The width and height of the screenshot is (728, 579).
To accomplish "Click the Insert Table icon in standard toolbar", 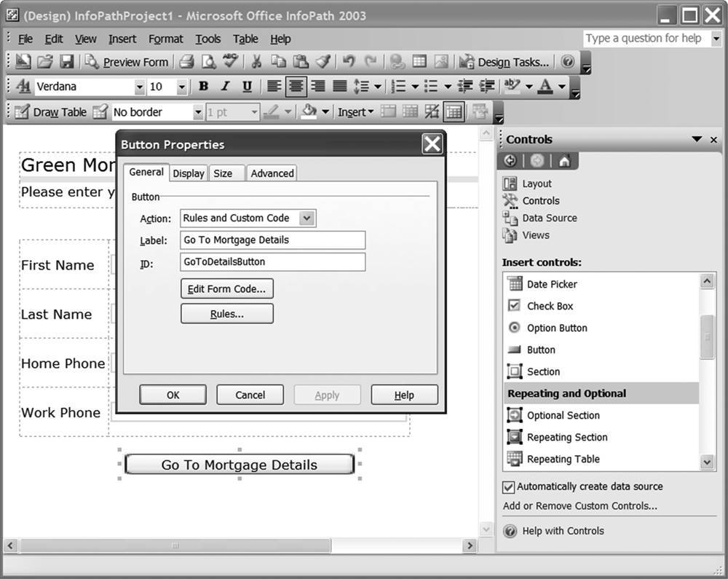I will point(419,62).
